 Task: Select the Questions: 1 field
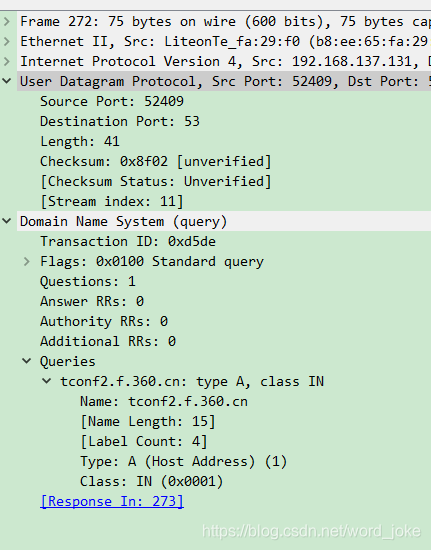click(88, 281)
